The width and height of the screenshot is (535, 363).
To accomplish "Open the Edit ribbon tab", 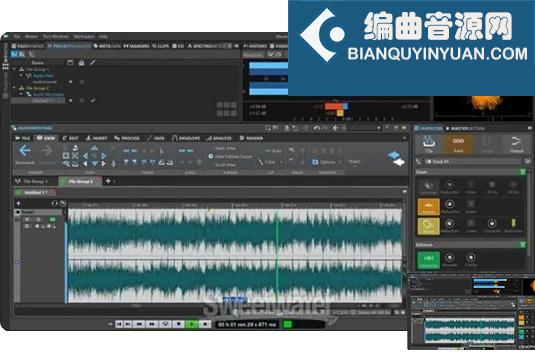I will click(x=71, y=138).
